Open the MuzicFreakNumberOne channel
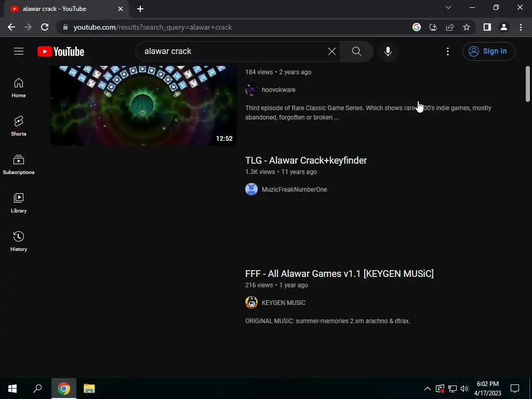 coord(295,190)
